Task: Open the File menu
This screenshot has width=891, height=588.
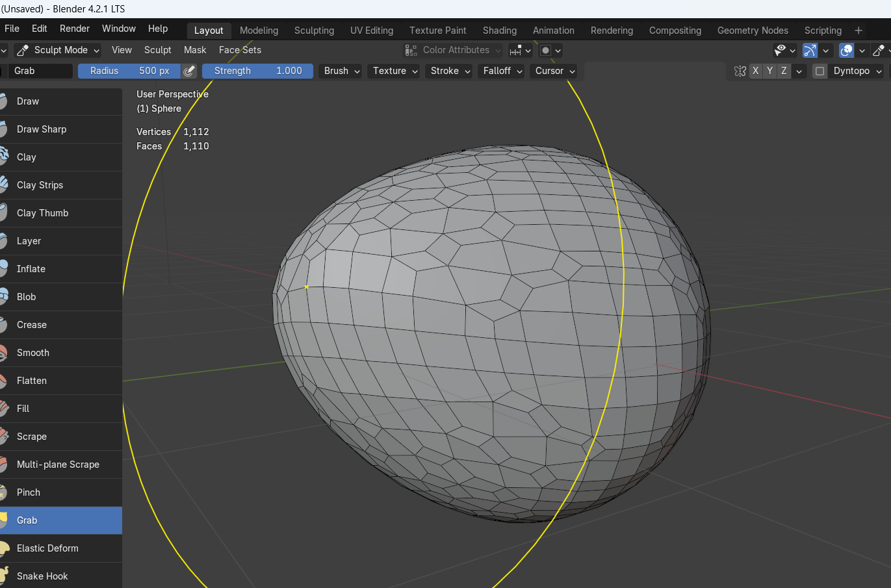Action: pyautogui.click(x=12, y=29)
